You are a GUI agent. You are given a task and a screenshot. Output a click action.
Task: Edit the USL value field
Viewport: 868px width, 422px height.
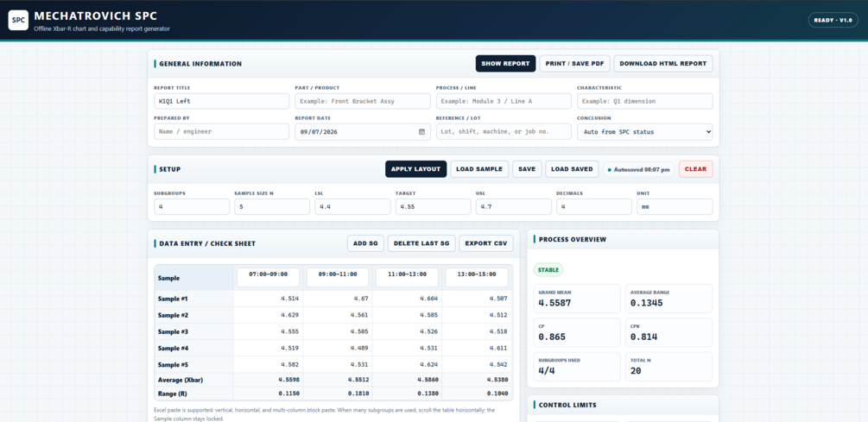click(514, 207)
